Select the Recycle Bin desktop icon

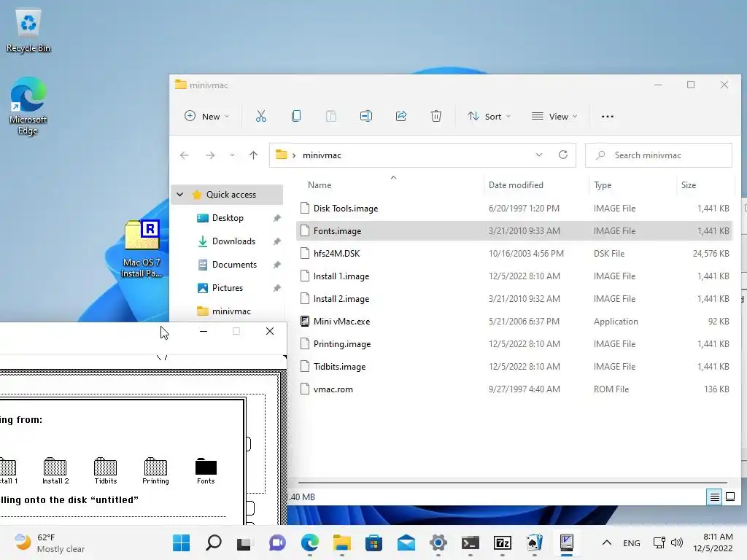(x=28, y=31)
